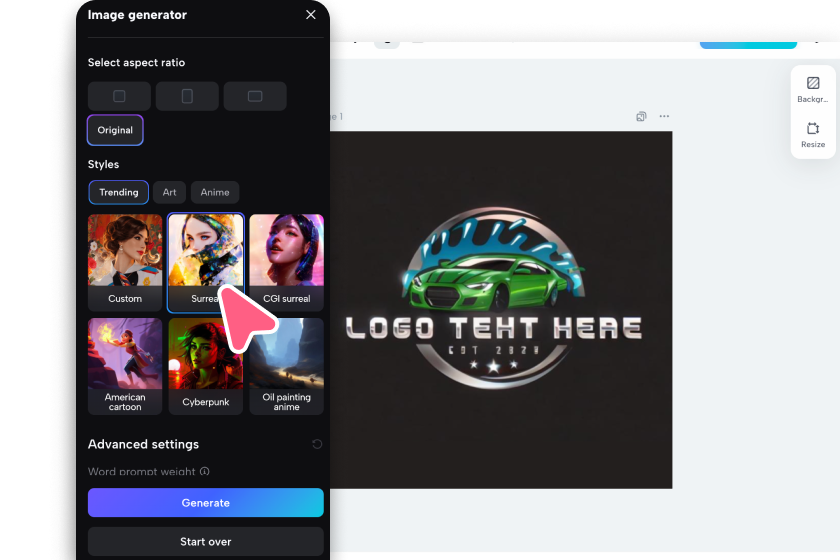The width and height of the screenshot is (840, 560).
Task: Switch to the Trending styles tab
Action: 118,192
